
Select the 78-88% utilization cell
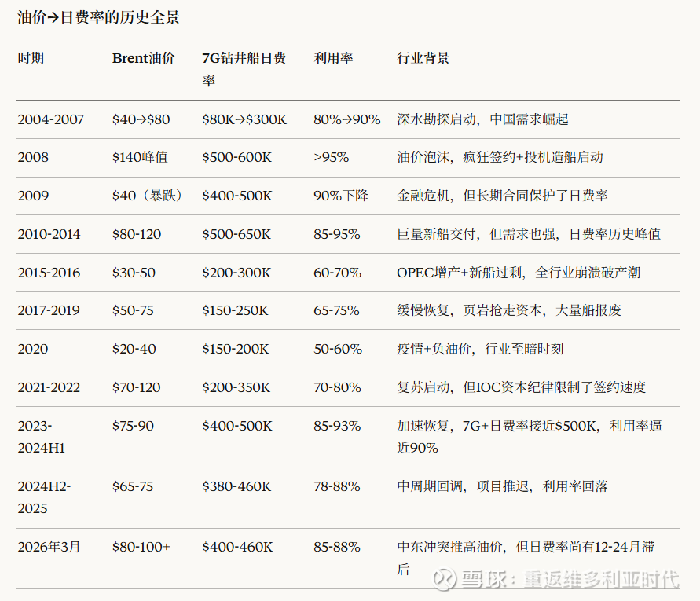click(x=337, y=486)
